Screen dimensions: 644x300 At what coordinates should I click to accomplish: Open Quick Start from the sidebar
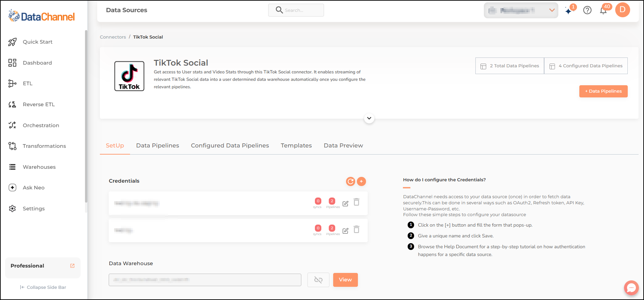click(x=38, y=42)
